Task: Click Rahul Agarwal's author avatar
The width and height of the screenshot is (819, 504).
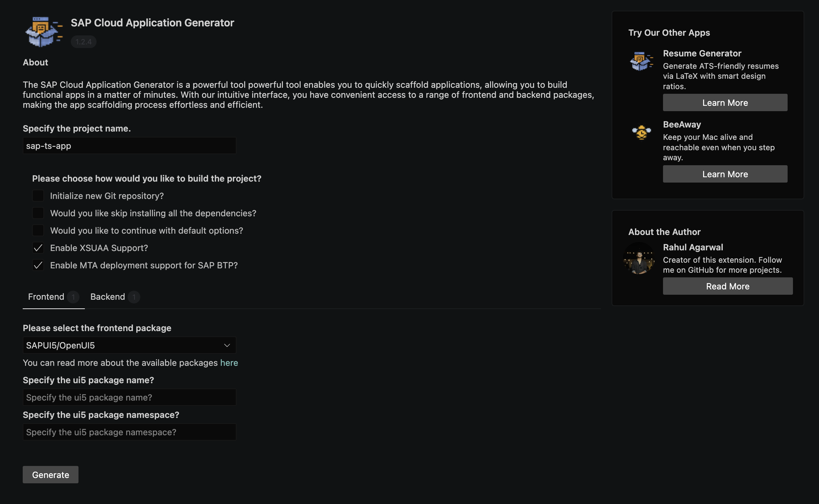Action: click(639, 258)
